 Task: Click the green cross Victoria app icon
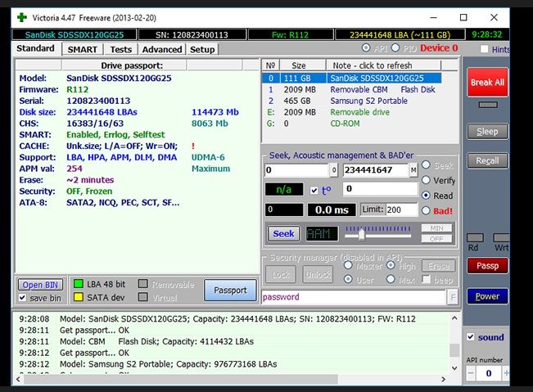click(22, 17)
